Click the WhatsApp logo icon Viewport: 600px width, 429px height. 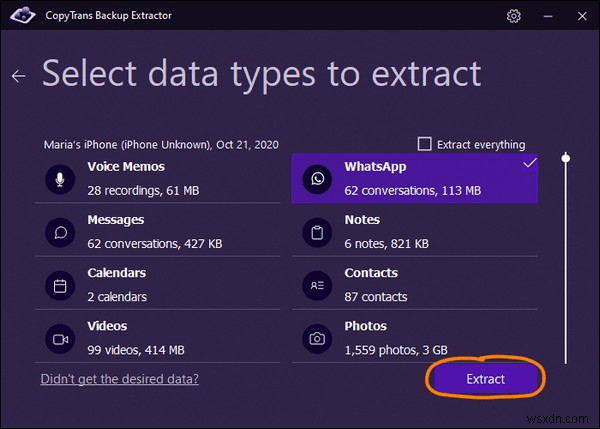pos(317,179)
